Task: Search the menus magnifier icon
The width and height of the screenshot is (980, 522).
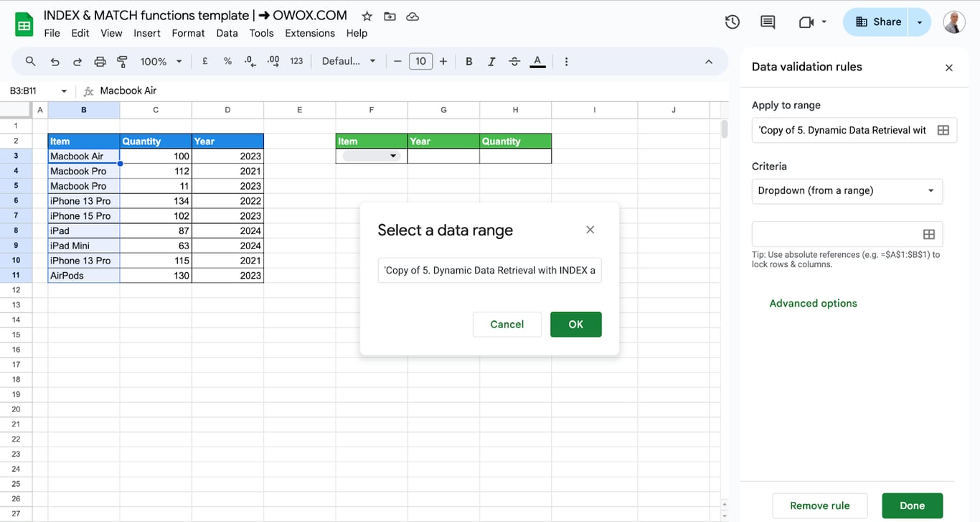Action: coord(30,61)
